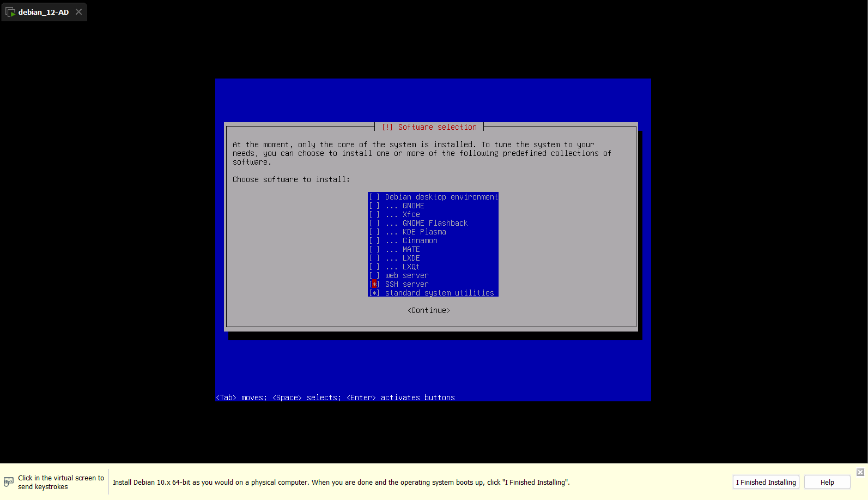Click the I Finished Installing button
The image size is (868, 500).
(766, 482)
